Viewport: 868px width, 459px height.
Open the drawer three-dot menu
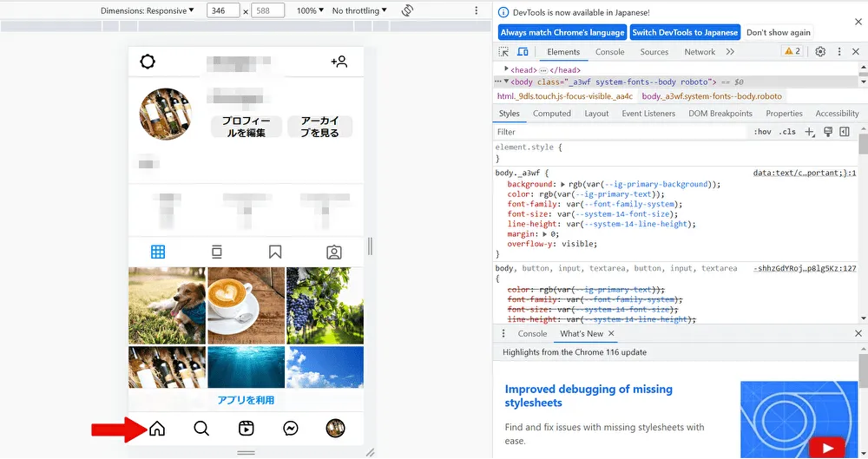point(503,333)
